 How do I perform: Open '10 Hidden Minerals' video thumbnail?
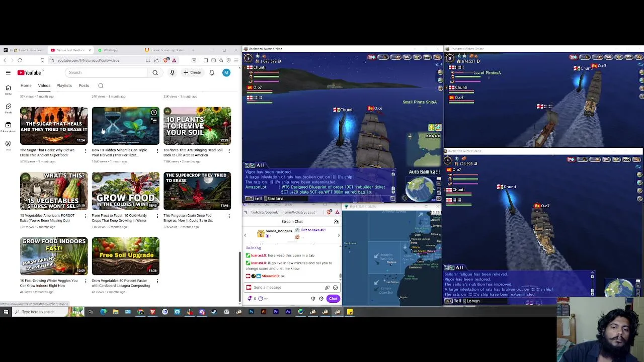pos(125,126)
